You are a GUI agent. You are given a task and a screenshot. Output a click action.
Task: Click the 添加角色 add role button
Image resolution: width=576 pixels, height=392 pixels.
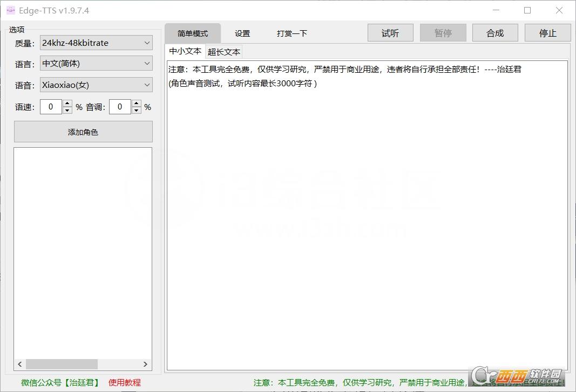click(83, 132)
